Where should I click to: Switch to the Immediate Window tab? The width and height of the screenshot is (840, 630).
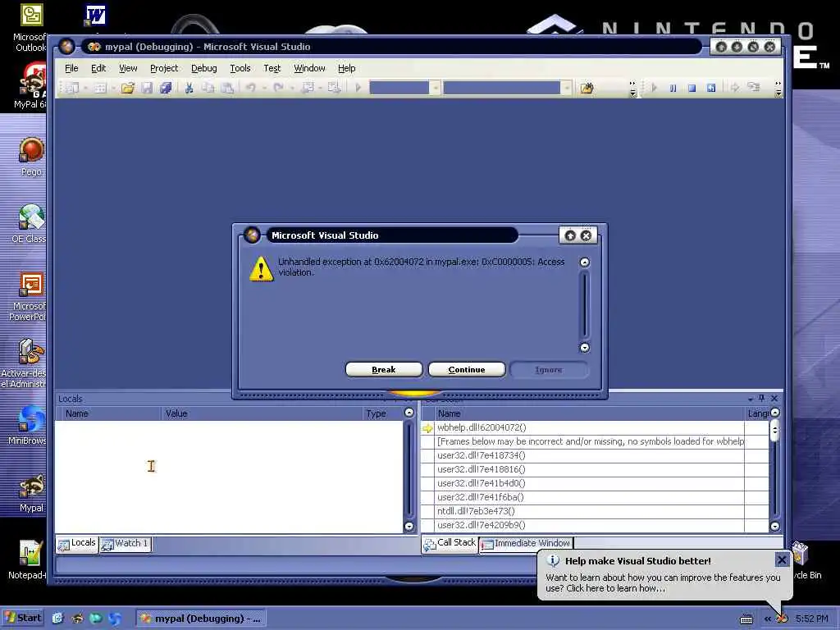(526, 544)
